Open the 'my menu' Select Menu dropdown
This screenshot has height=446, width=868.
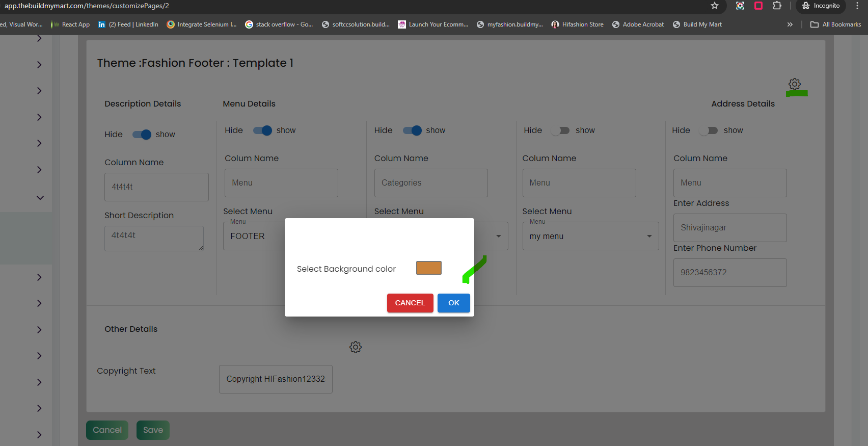(590, 236)
